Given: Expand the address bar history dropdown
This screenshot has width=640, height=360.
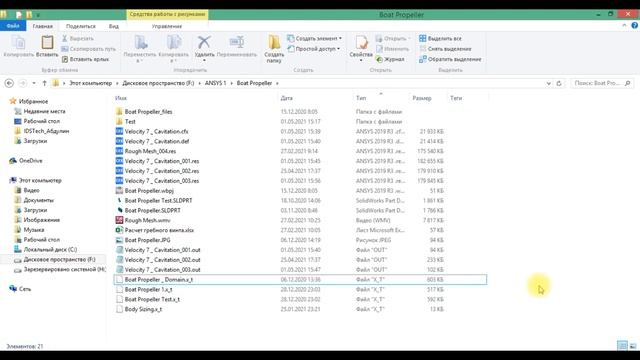Looking at the screenshot, I should pyautogui.click(x=549, y=83).
